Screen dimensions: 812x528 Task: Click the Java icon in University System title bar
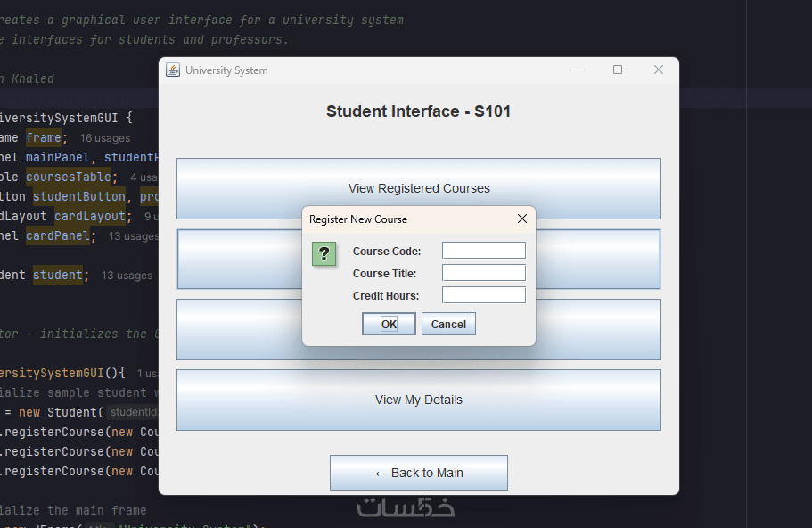[x=173, y=70]
